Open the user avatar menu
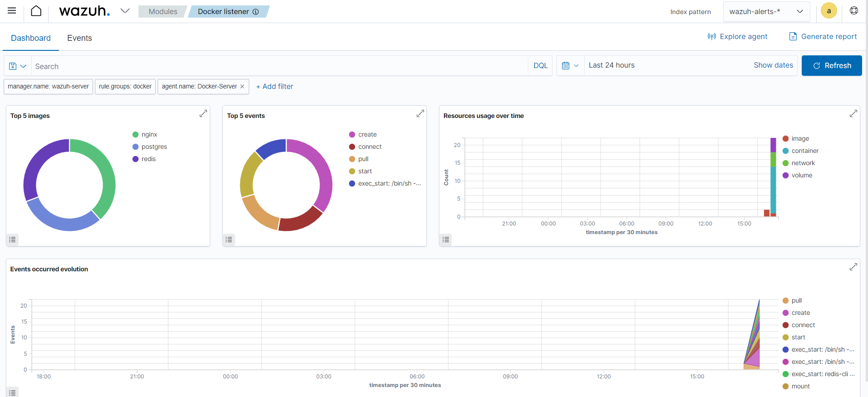Viewport: 868px width, 397px height. 829,11
